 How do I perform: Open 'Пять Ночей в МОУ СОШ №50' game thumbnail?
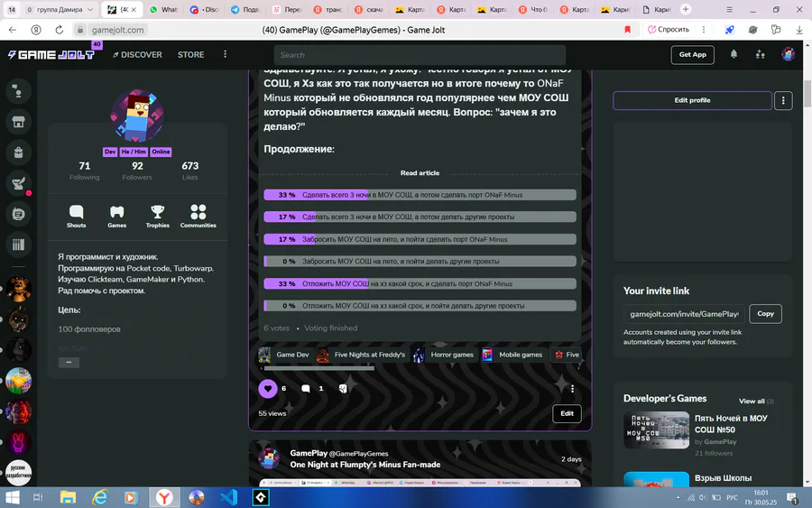pyautogui.click(x=656, y=429)
